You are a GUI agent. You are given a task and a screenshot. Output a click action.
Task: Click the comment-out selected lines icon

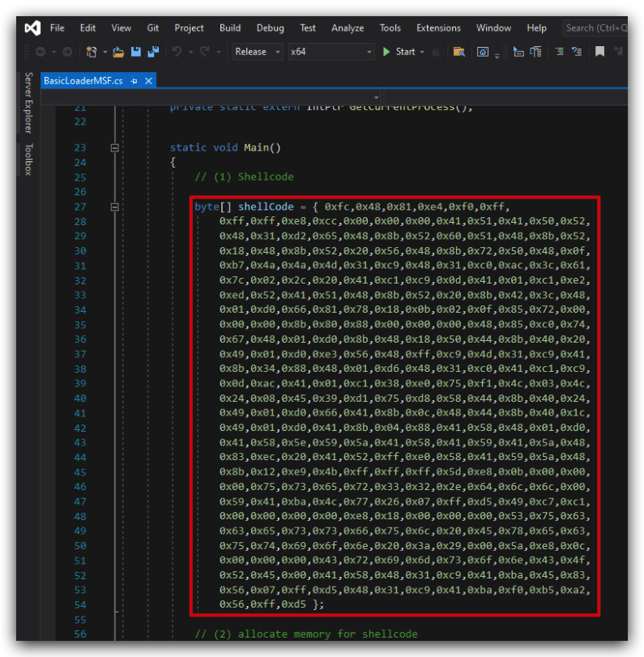click(577, 52)
